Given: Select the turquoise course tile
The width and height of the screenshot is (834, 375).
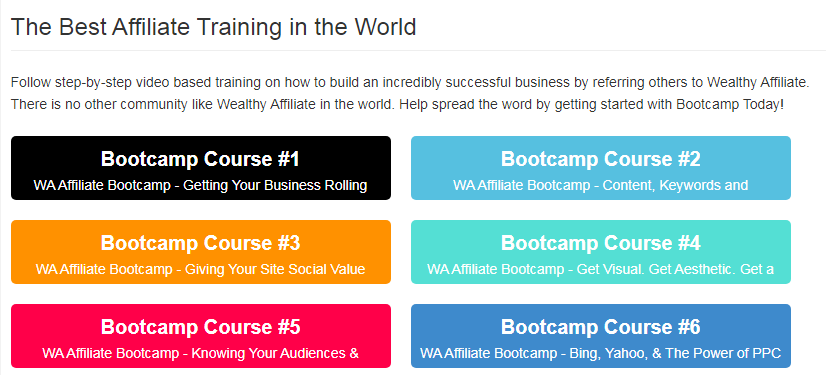Looking at the screenshot, I should (x=601, y=252).
